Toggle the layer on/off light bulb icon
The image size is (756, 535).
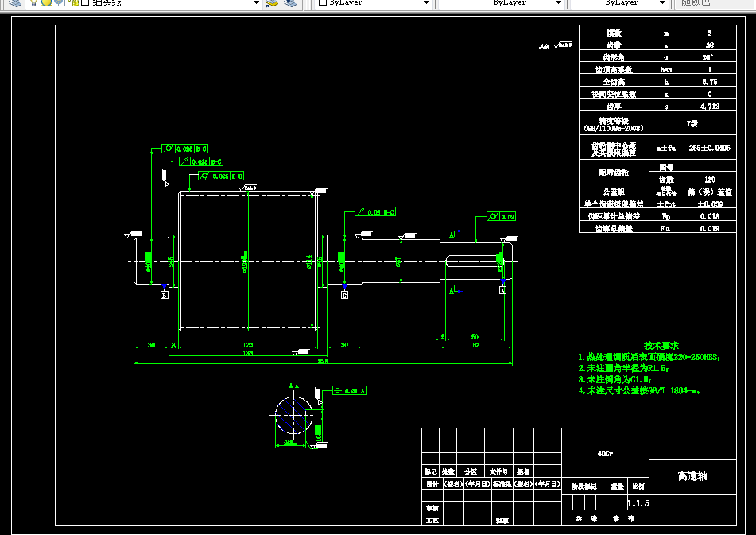(33, 3)
